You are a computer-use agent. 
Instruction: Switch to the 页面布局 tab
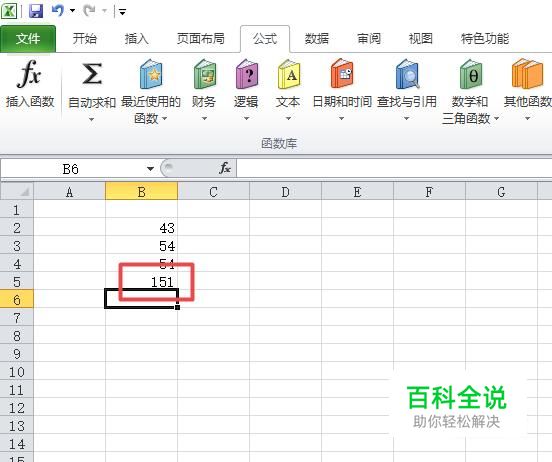click(x=200, y=39)
